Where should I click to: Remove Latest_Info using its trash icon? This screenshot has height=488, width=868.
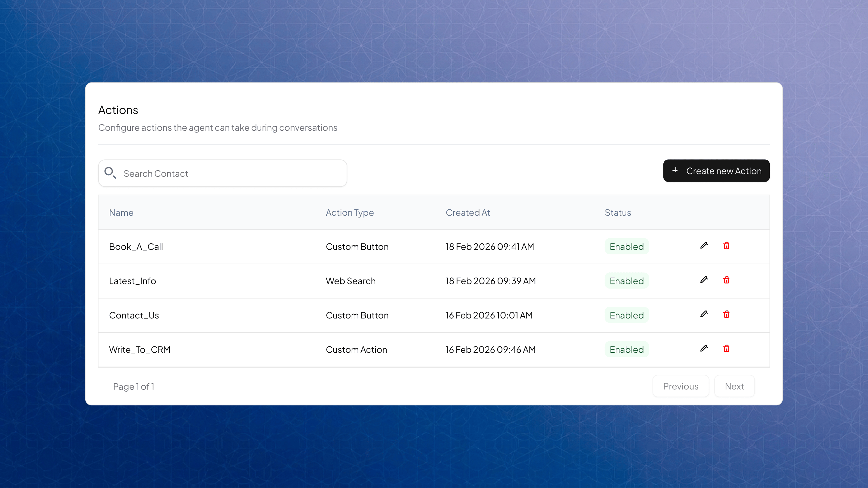[x=726, y=280]
